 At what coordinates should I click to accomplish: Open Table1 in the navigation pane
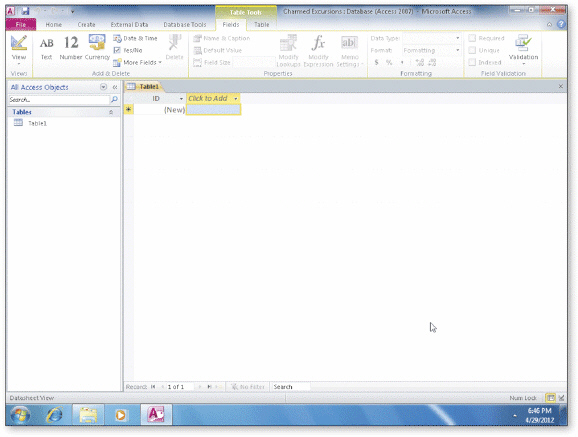(x=37, y=123)
